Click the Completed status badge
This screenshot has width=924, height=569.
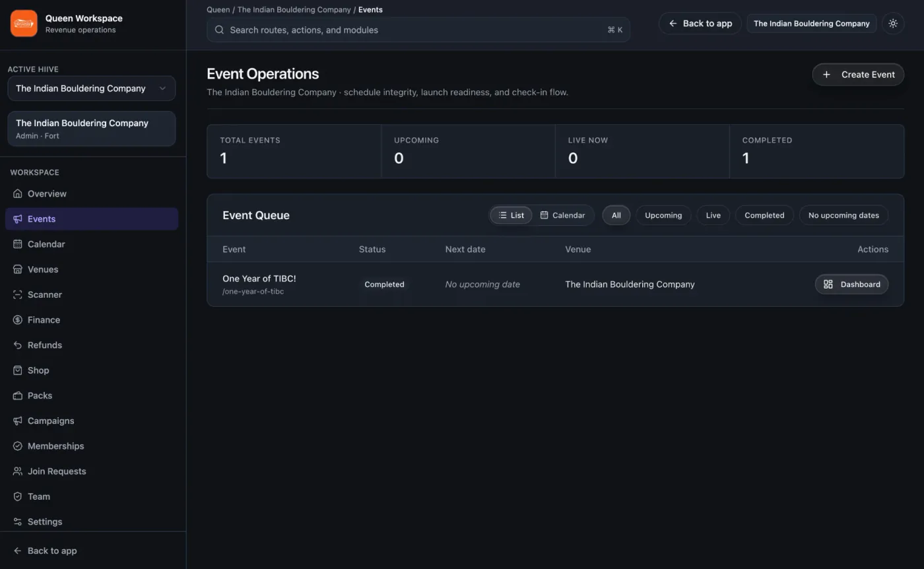(384, 284)
